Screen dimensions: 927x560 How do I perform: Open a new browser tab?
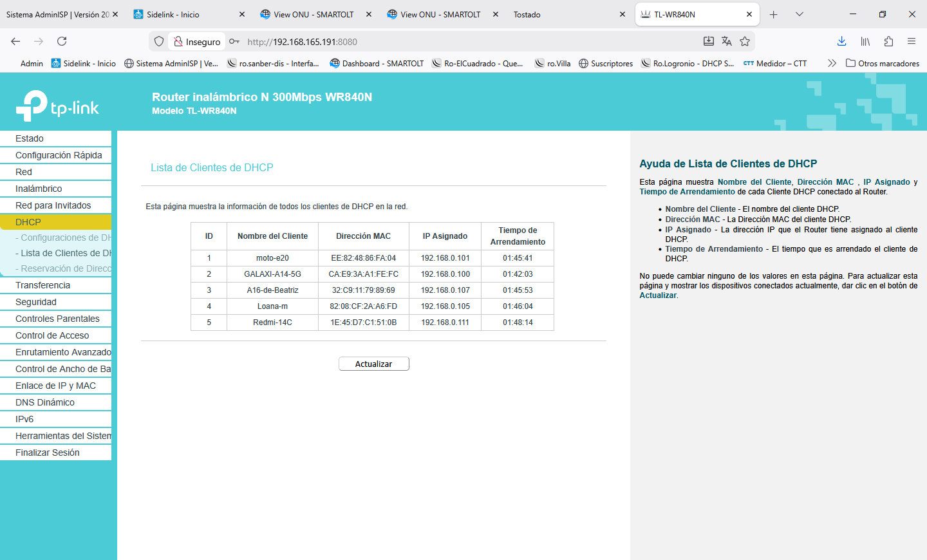[x=774, y=14]
